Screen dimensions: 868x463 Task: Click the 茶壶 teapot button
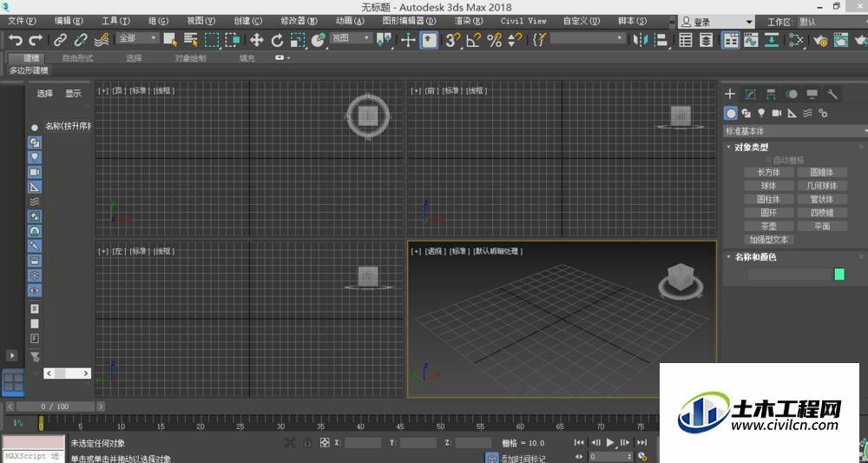(768, 226)
